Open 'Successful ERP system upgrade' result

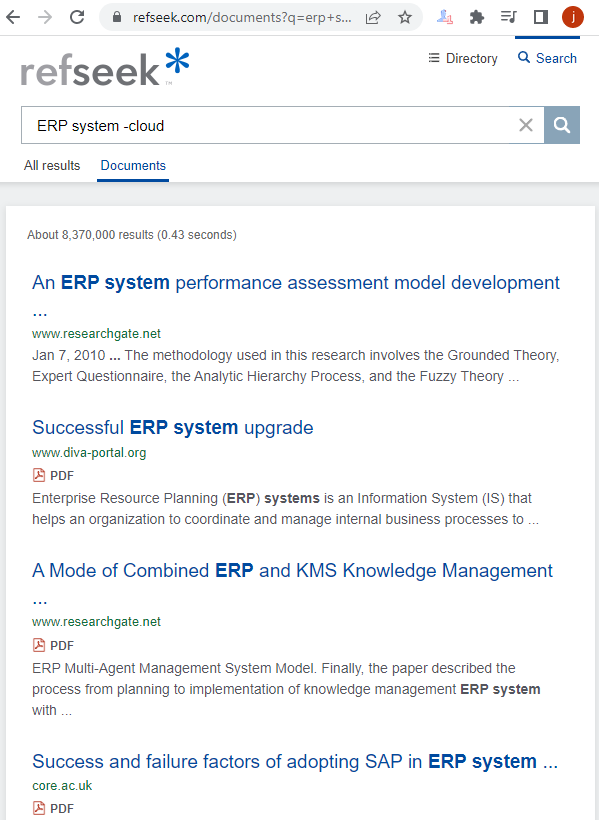173,427
